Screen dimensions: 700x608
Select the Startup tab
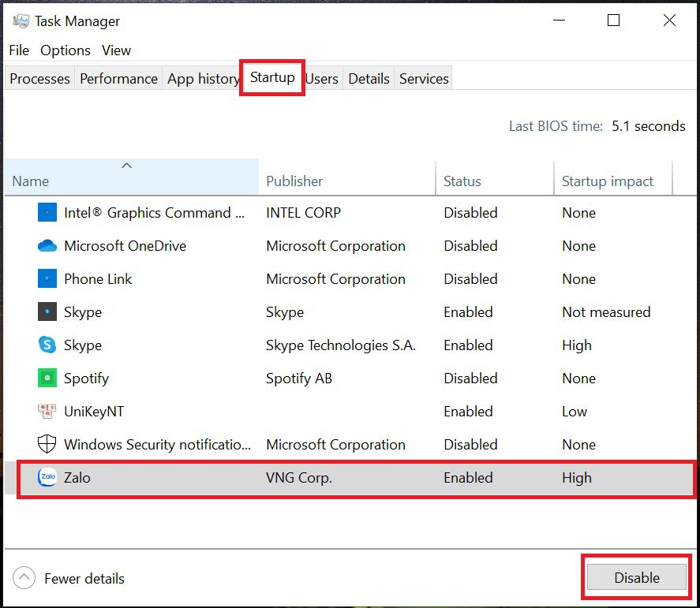272,77
